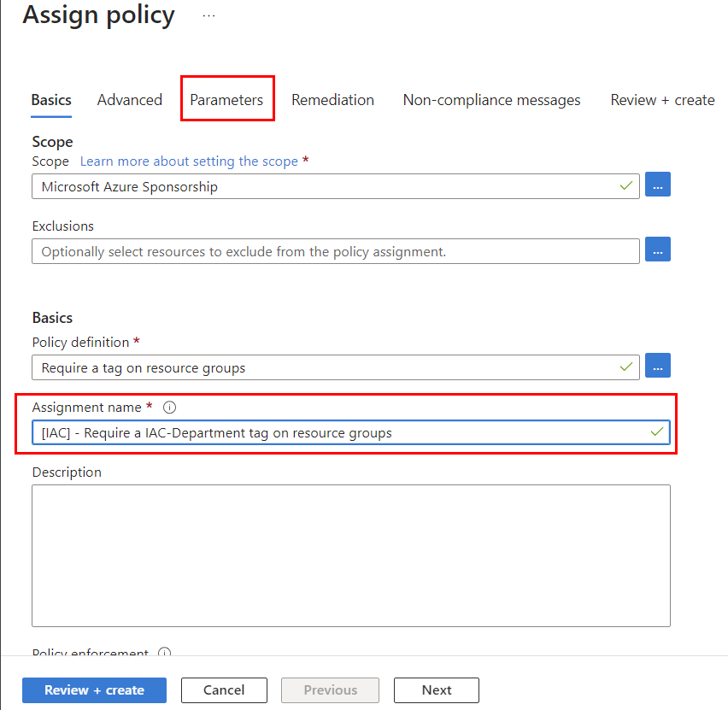Viewport: 728px width, 710px height.
Task: Click the green checkmark in the Scope field
Action: coord(625,185)
